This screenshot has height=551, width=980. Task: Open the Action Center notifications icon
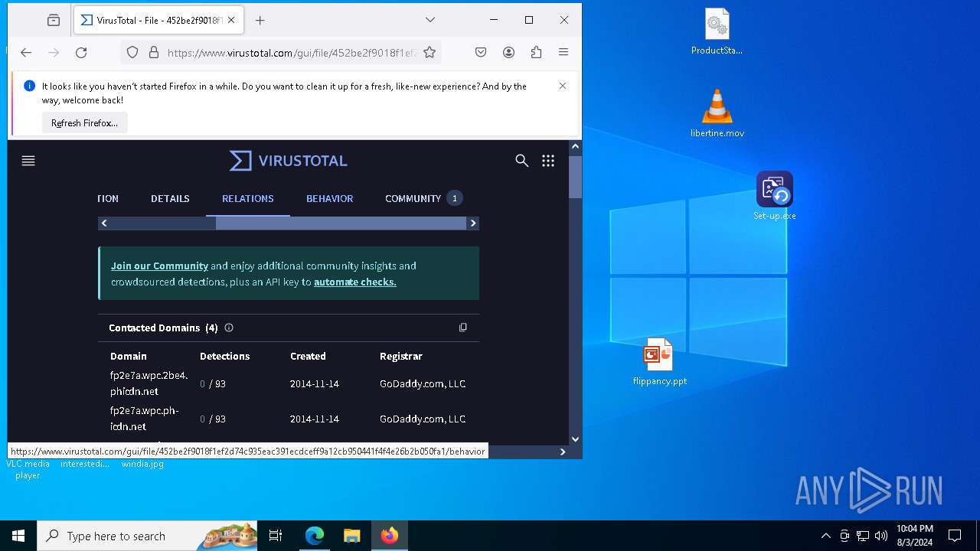pos(955,536)
